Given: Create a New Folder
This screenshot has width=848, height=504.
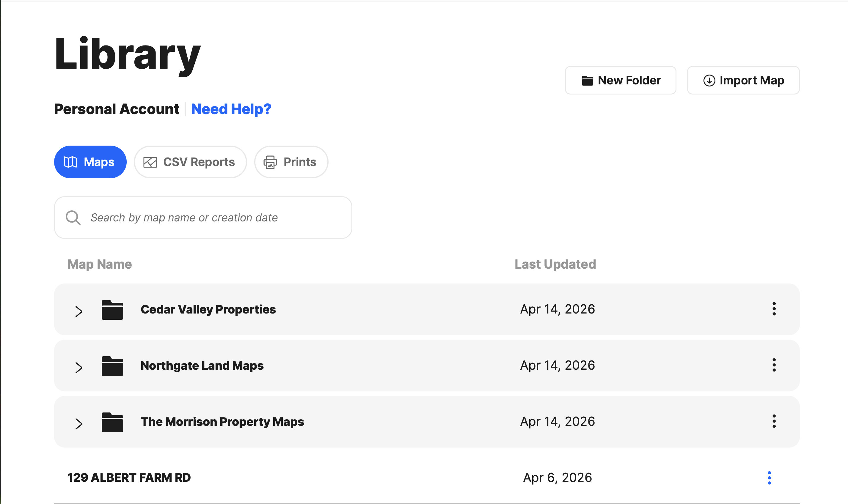Looking at the screenshot, I should tap(620, 81).
